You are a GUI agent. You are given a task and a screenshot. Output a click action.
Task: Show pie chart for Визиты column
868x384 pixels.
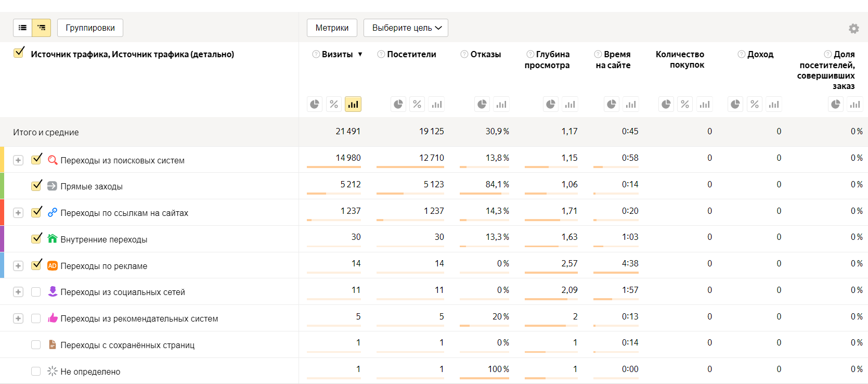coord(315,105)
